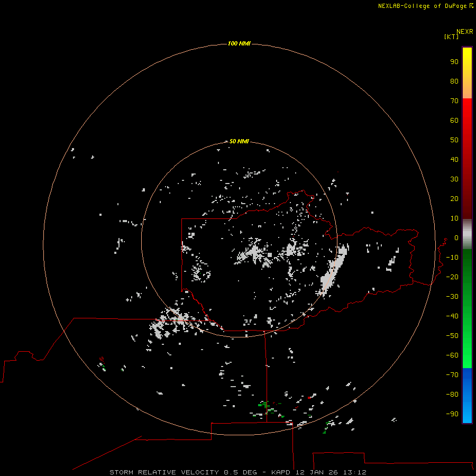The image size is (476, 476).
Task: Click the 30 value on the velocity scale
Action: [454, 179]
